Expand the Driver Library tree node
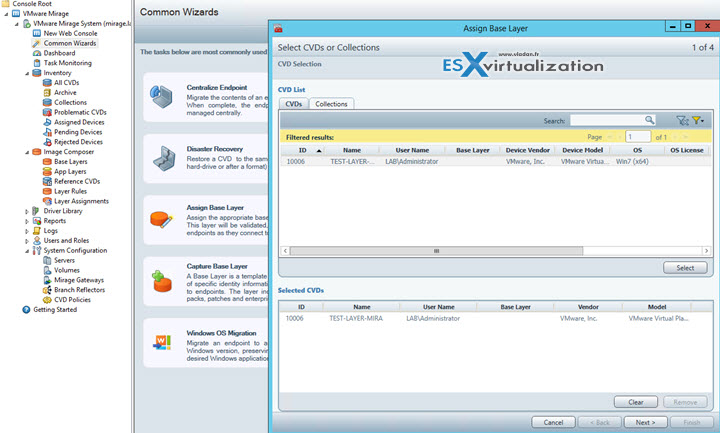The height and width of the screenshot is (433, 720). [x=27, y=211]
